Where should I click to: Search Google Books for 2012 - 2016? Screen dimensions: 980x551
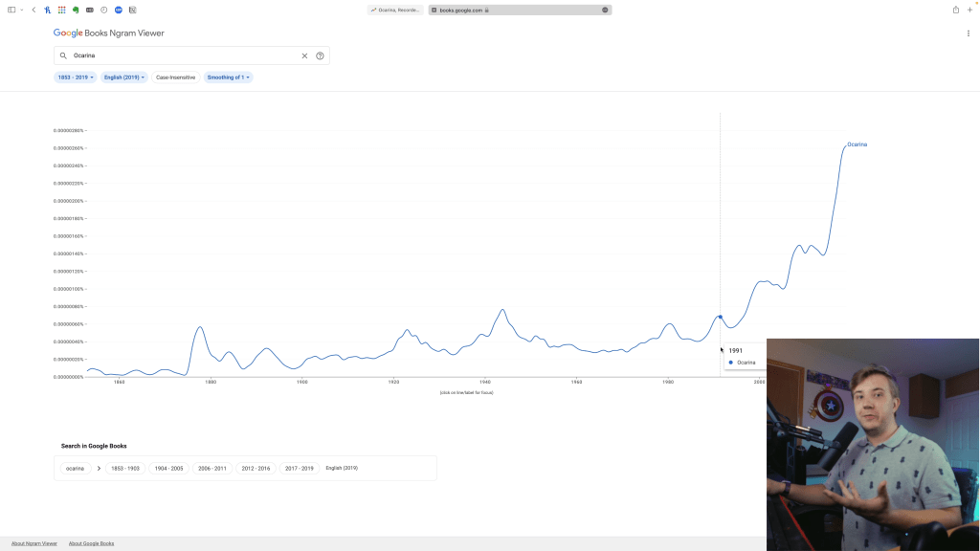click(256, 469)
